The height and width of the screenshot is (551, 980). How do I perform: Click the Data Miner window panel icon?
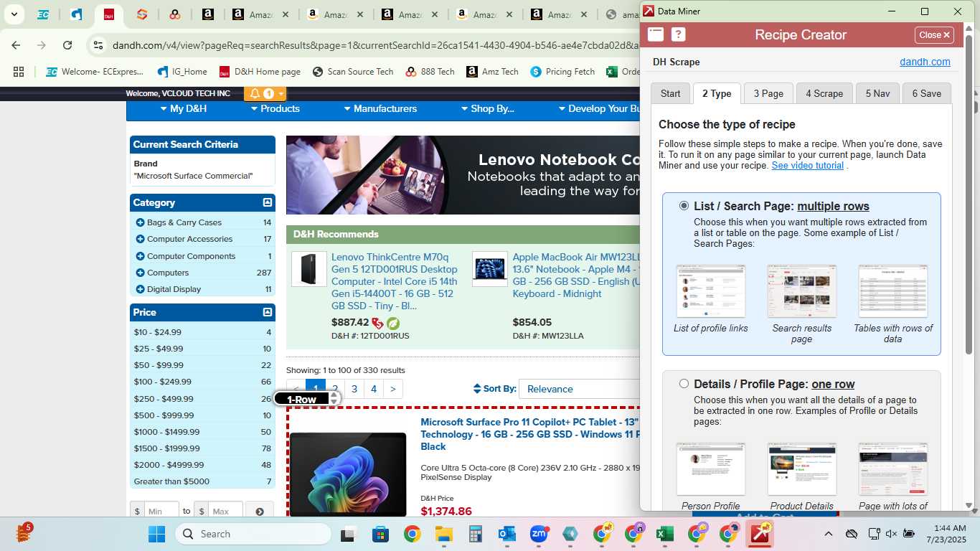pos(656,34)
